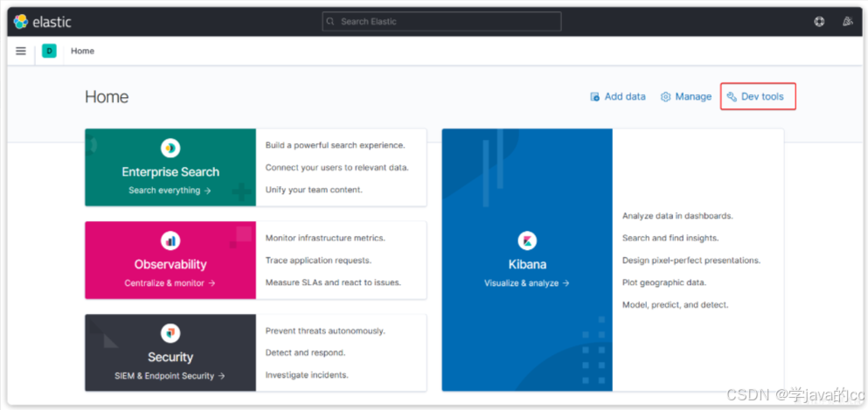Open the help menu lifebuoy icon

(819, 22)
